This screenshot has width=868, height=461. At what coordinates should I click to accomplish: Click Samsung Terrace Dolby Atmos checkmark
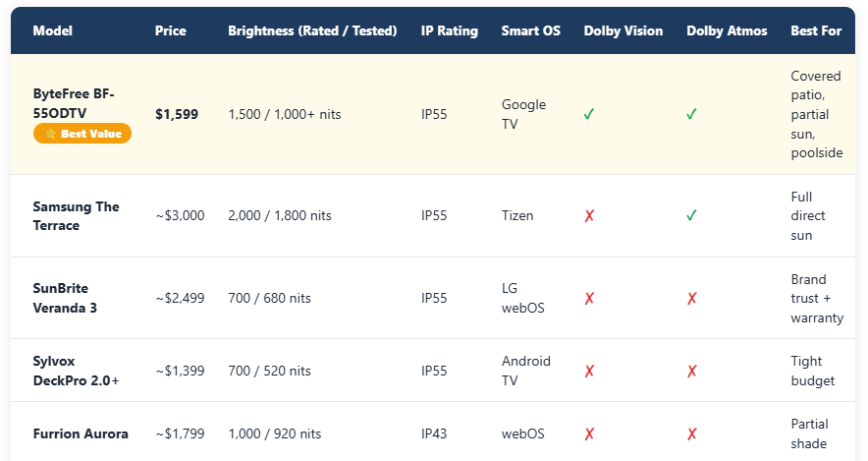tap(691, 216)
